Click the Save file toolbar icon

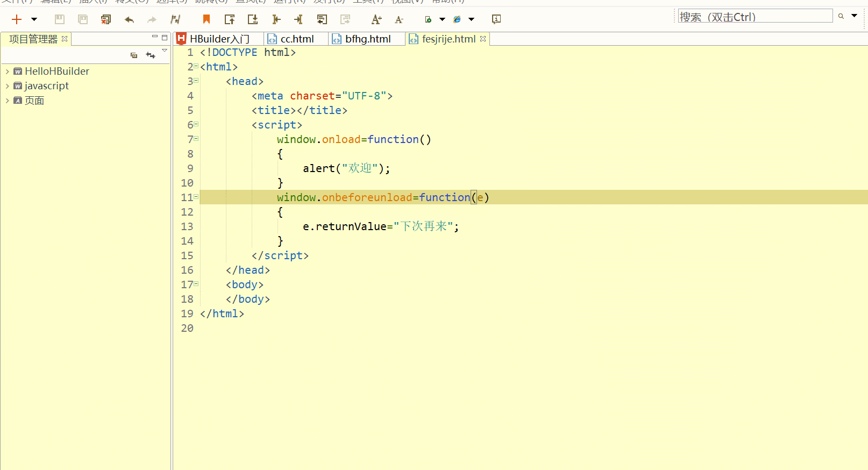[x=60, y=19]
